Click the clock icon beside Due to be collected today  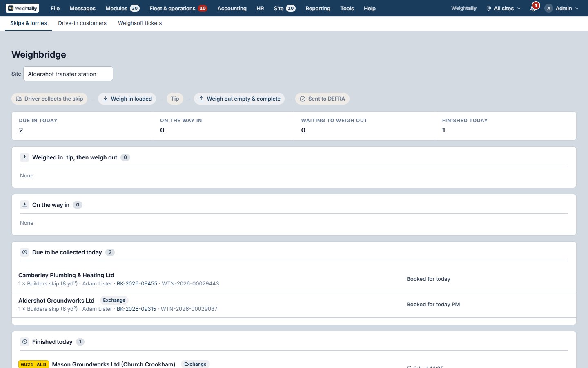(x=24, y=252)
